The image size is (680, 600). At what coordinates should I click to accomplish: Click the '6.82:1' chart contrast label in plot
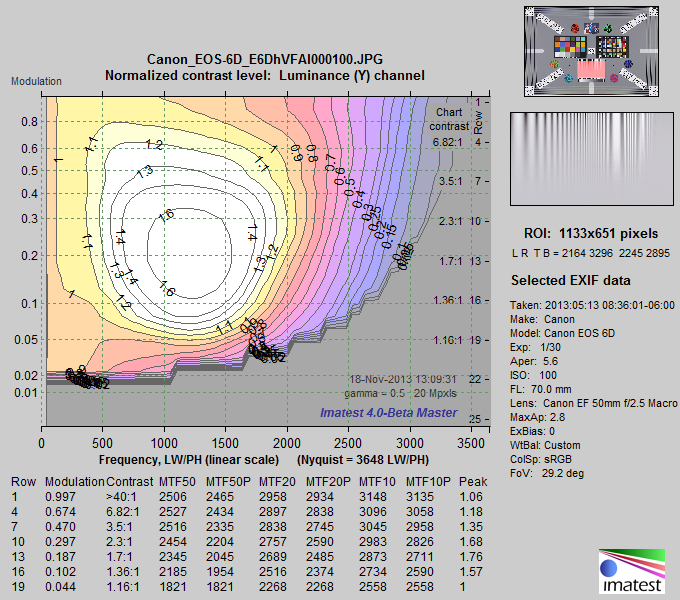click(x=448, y=142)
